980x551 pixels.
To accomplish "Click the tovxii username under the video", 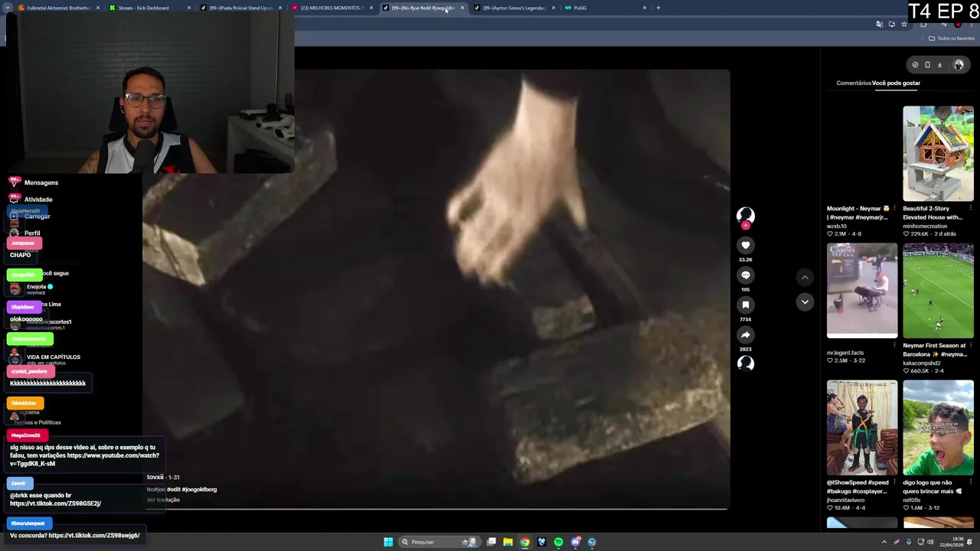I will click(x=155, y=477).
